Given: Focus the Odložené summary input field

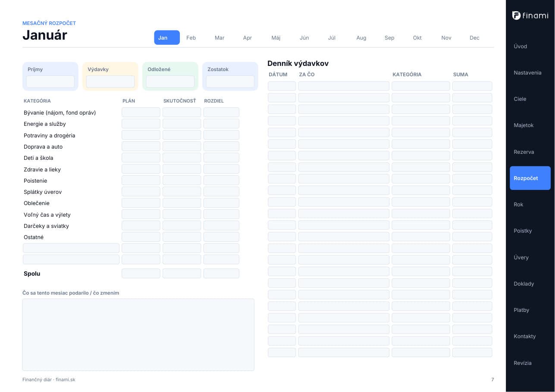Looking at the screenshot, I should [170, 81].
